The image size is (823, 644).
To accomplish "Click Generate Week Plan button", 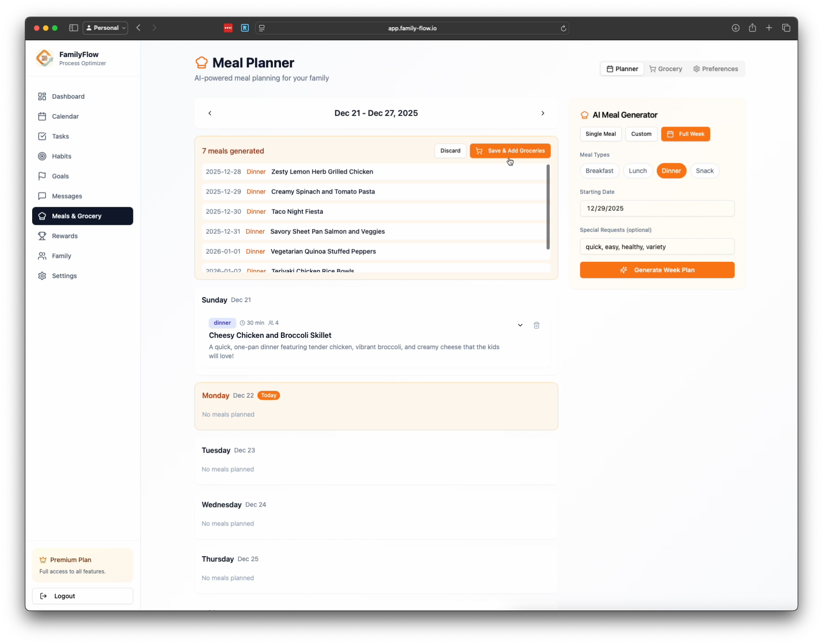I will pos(657,270).
